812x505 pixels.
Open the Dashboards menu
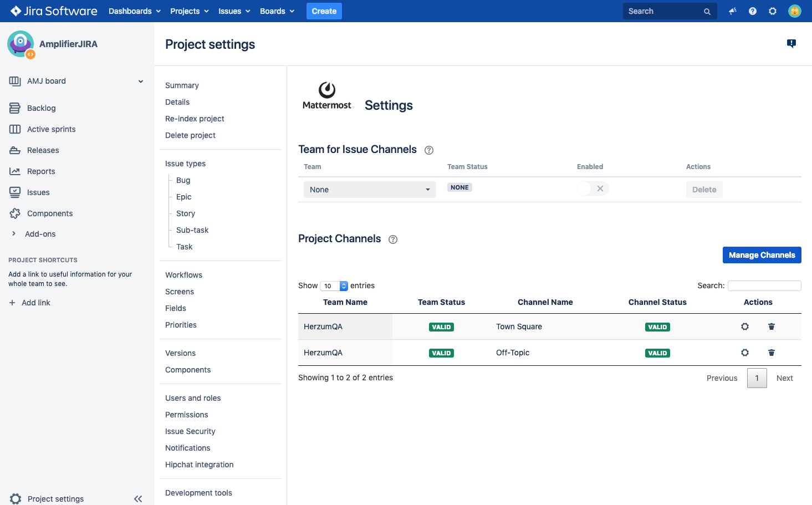(135, 11)
